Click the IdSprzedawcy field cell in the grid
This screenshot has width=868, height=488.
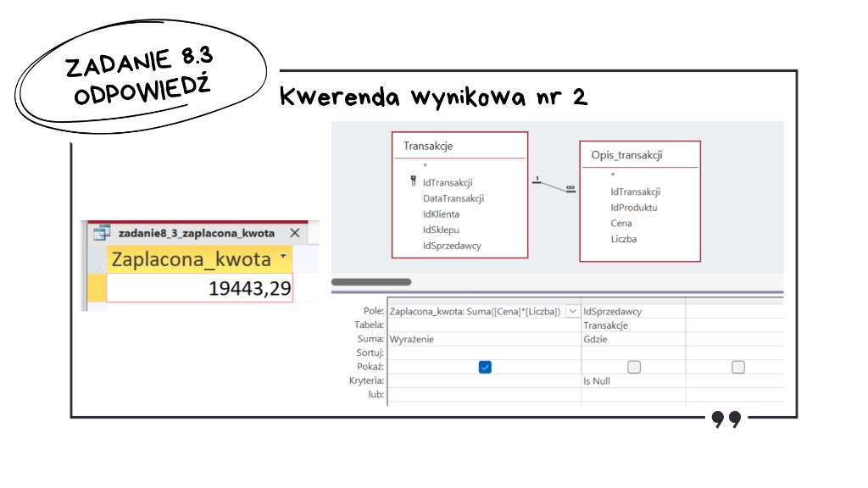[633, 312]
